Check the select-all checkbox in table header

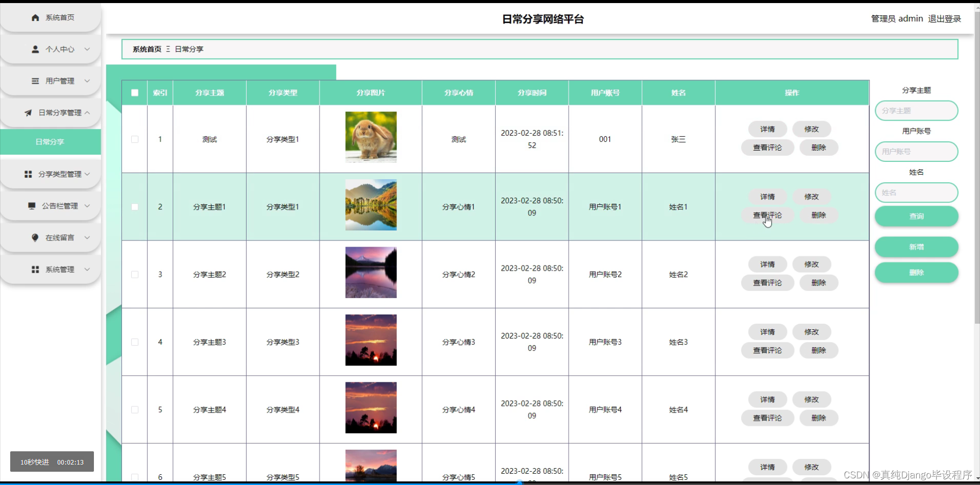tap(134, 92)
